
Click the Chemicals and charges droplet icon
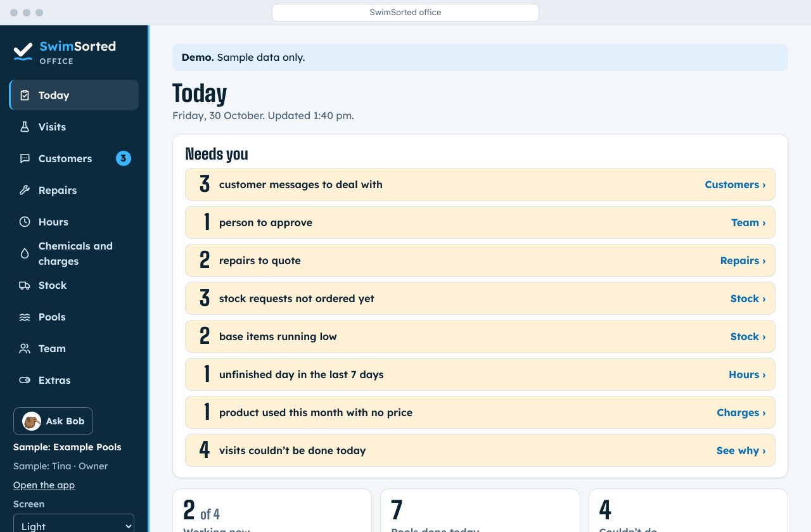[x=25, y=253]
